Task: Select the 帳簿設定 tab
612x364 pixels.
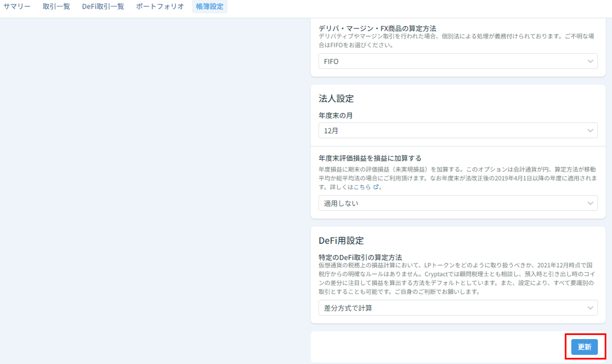Action: 210,6
